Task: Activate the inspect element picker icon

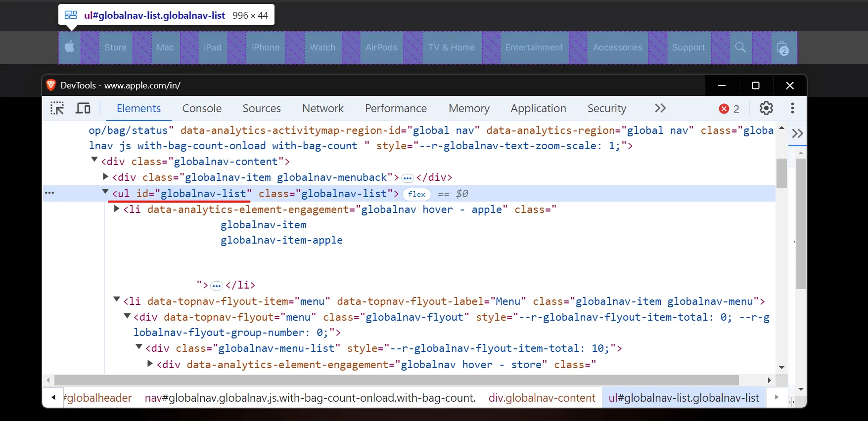Action: (x=57, y=108)
